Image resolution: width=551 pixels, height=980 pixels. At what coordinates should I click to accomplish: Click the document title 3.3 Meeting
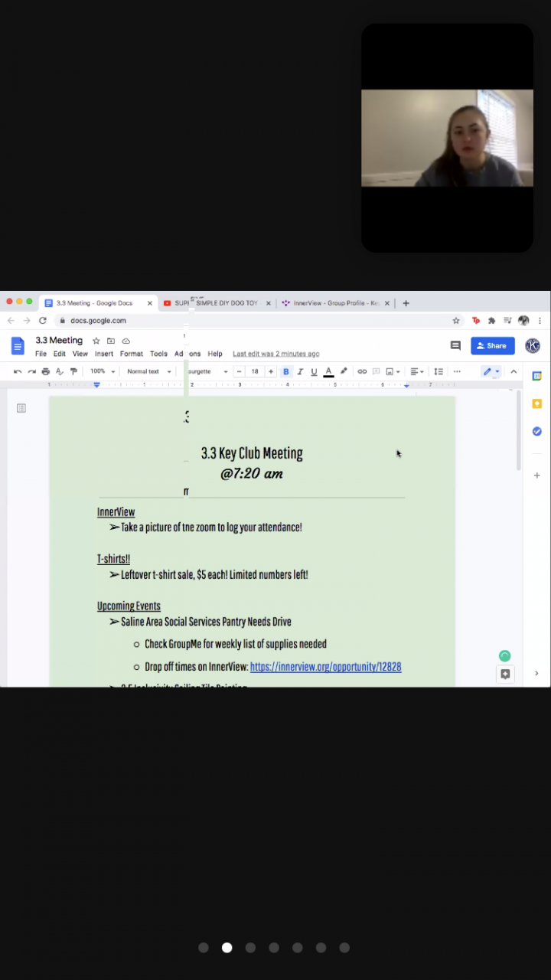click(x=59, y=341)
